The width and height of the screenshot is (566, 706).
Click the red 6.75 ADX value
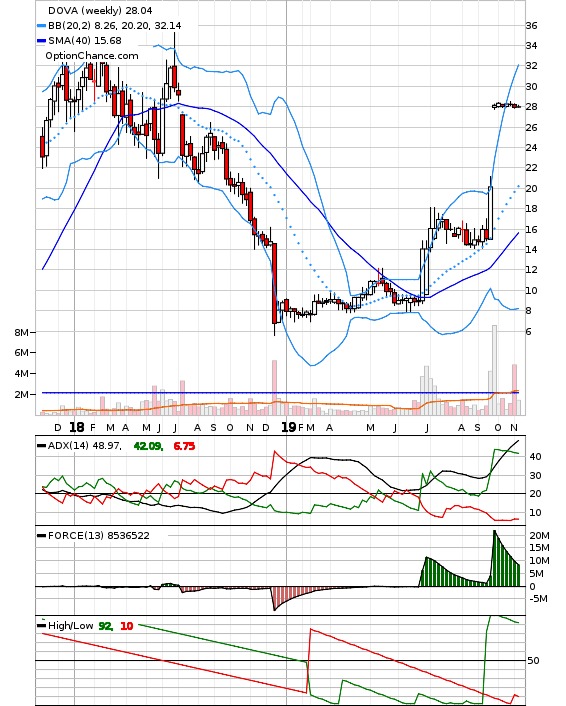pyautogui.click(x=184, y=446)
